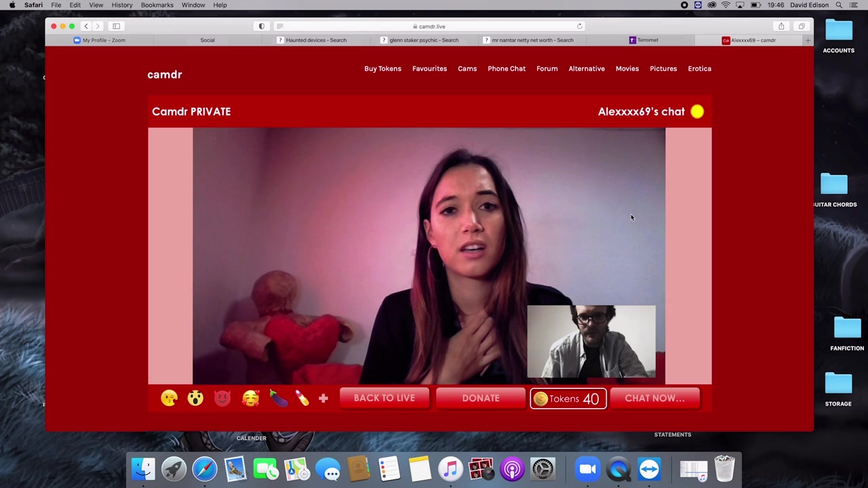The width and height of the screenshot is (868, 488).
Task: Click the lipstick emoji
Action: (302, 399)
